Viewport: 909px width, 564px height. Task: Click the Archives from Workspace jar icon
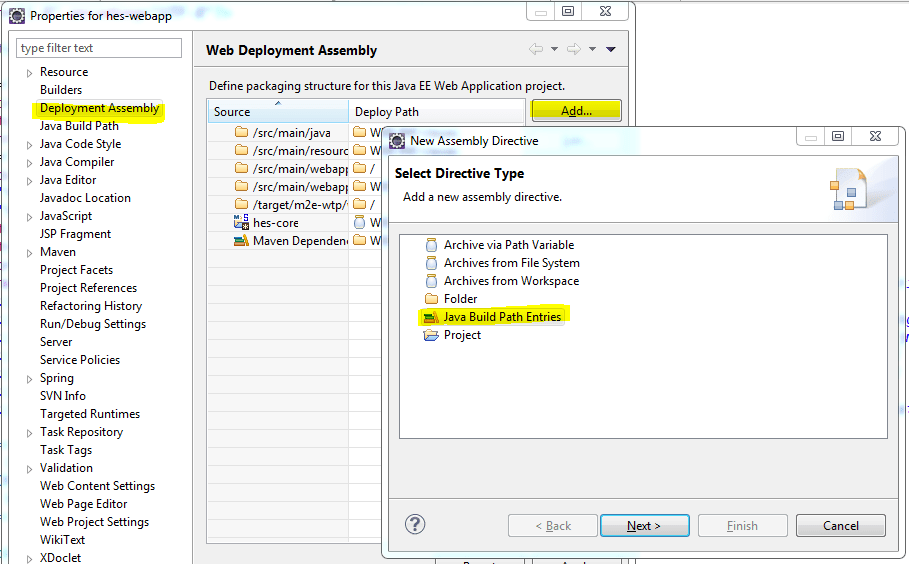pyautogui.click(x=431, y=281)
